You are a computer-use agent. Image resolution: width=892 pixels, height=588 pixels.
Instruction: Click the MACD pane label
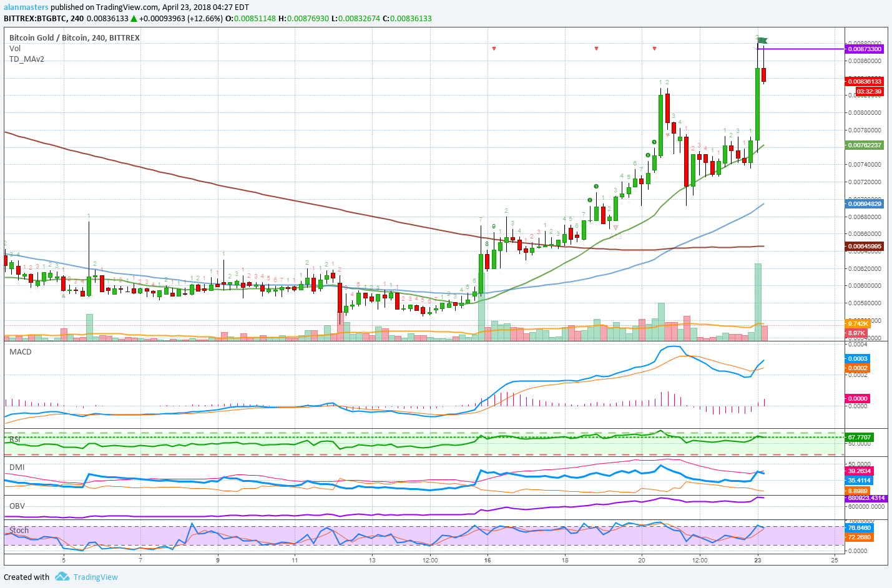21,351
